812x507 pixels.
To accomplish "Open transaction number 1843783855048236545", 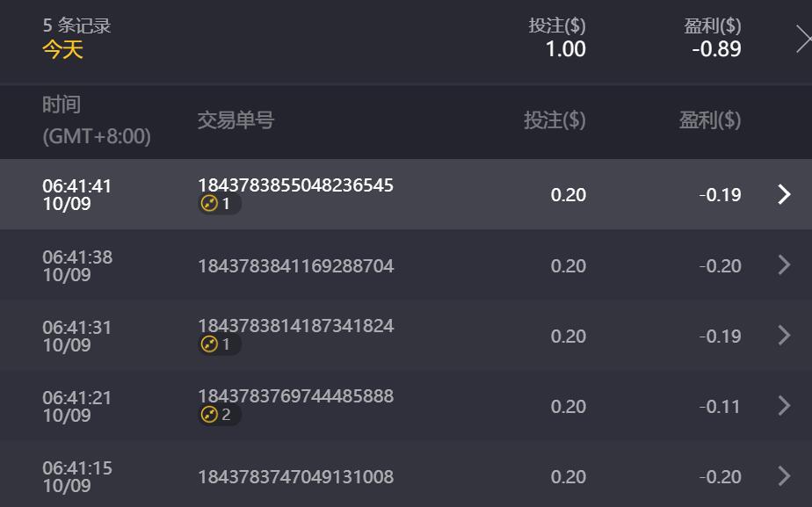I will pos(295,185).
